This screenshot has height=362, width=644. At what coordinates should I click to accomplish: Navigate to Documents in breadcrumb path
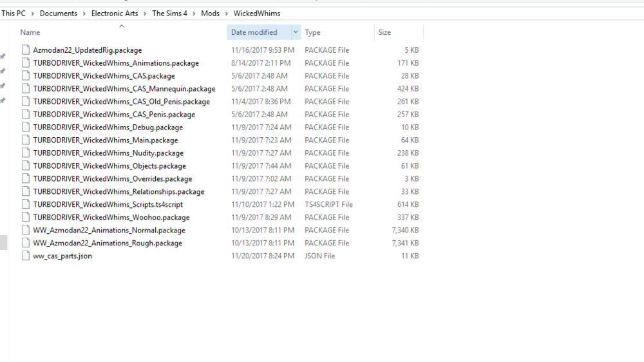[59, 13]
